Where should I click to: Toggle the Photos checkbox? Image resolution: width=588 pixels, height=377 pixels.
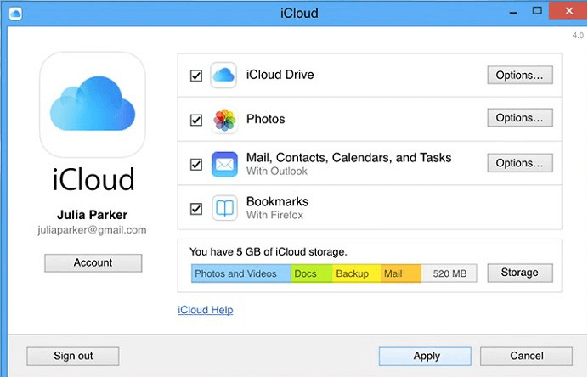(196, 121)
